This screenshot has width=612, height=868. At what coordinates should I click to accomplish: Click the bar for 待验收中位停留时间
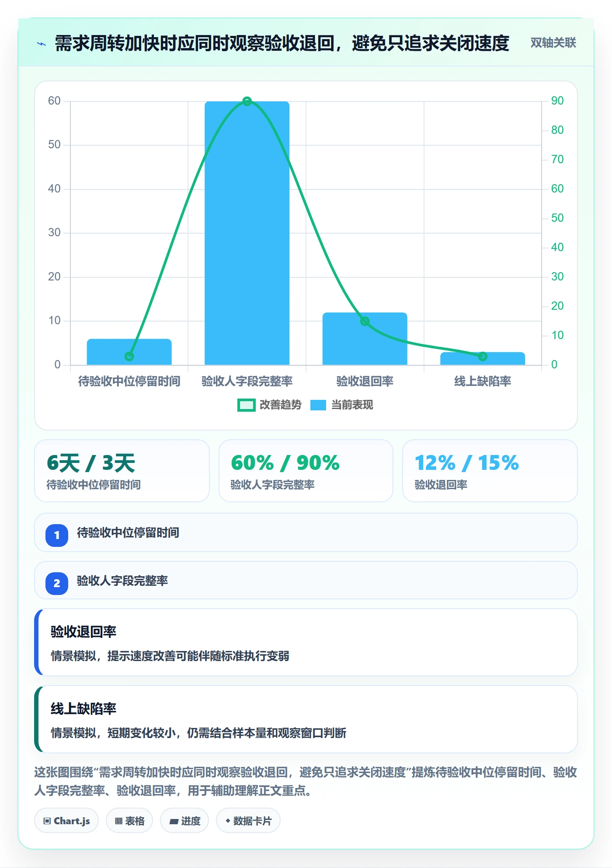(129, 352)
